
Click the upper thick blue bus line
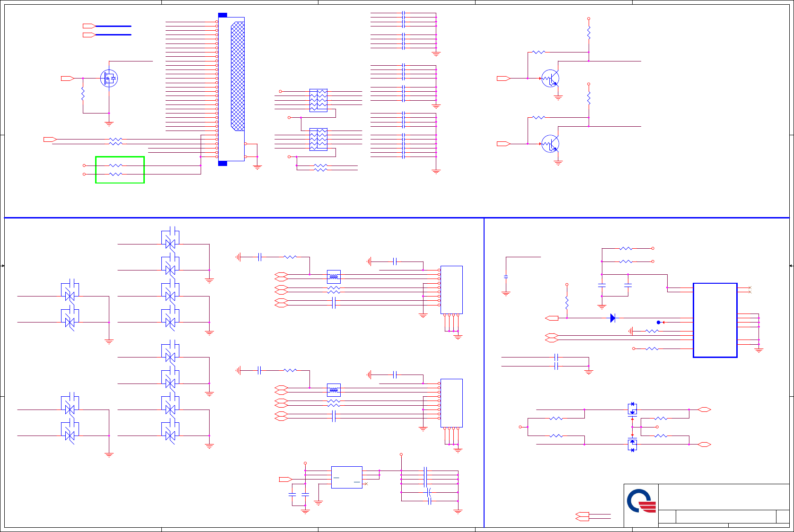click(114, 26)
